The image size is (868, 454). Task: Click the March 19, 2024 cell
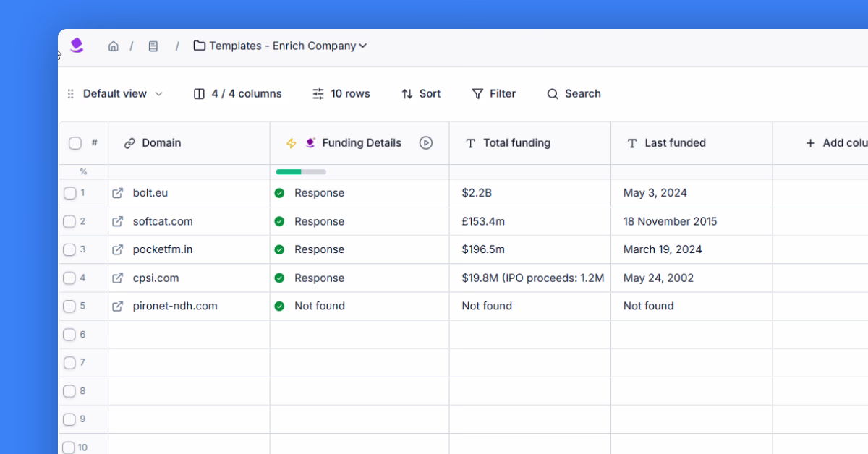tap(692, 249)
